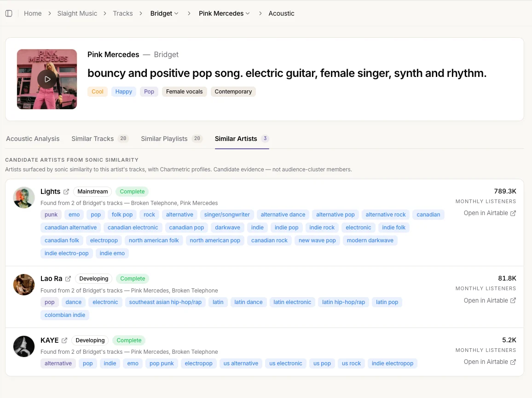Click the Pop genre tag in header
The width and height of the screenshot is (532, 398).
[149, 92]
